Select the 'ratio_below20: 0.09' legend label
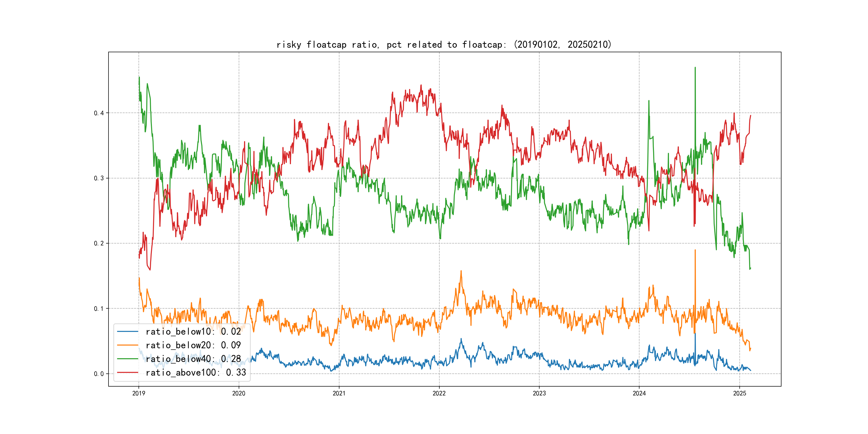Screen dimensions: 868x434 pyautogui.click(x=193, y=345)
